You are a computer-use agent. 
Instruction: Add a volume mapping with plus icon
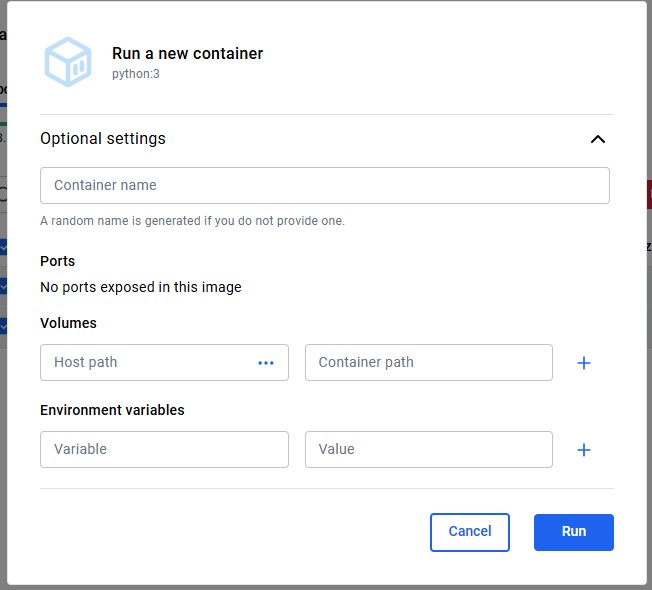pos(584,363)
